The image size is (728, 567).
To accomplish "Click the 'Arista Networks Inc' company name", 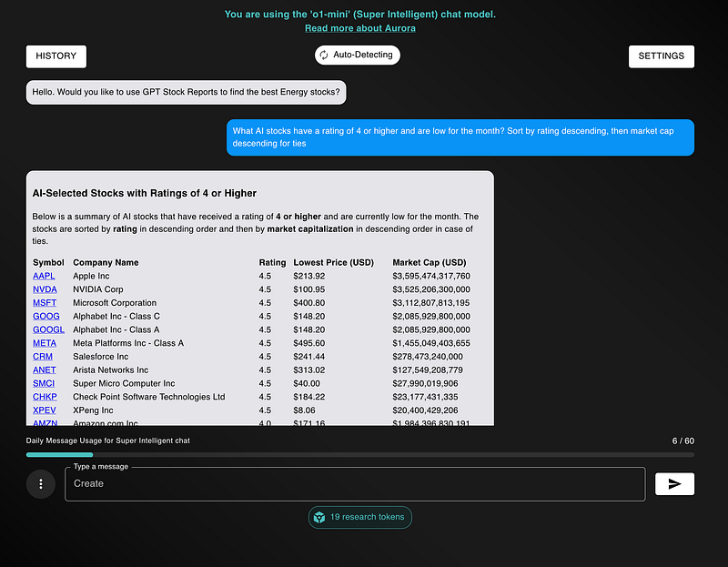I will 110,370.
